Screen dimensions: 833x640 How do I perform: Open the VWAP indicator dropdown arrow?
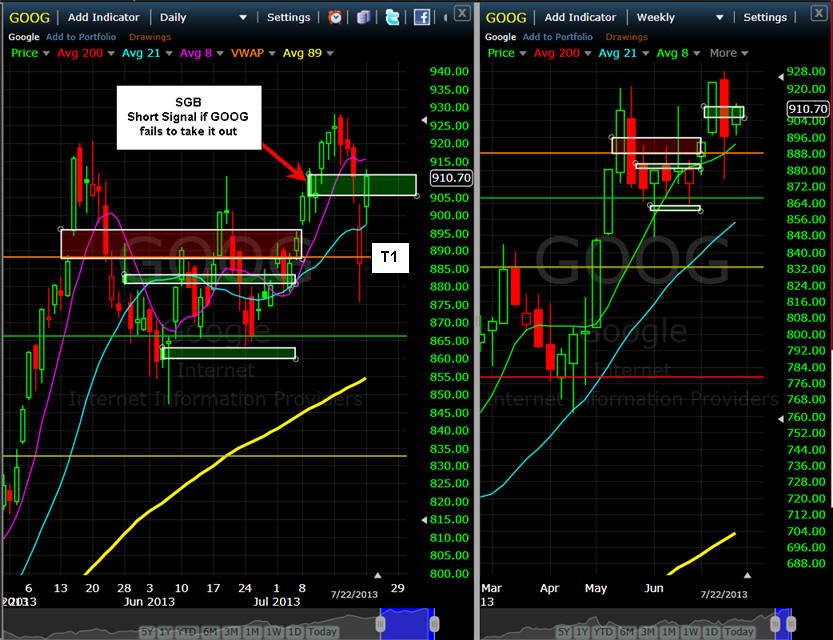point(272,53)
